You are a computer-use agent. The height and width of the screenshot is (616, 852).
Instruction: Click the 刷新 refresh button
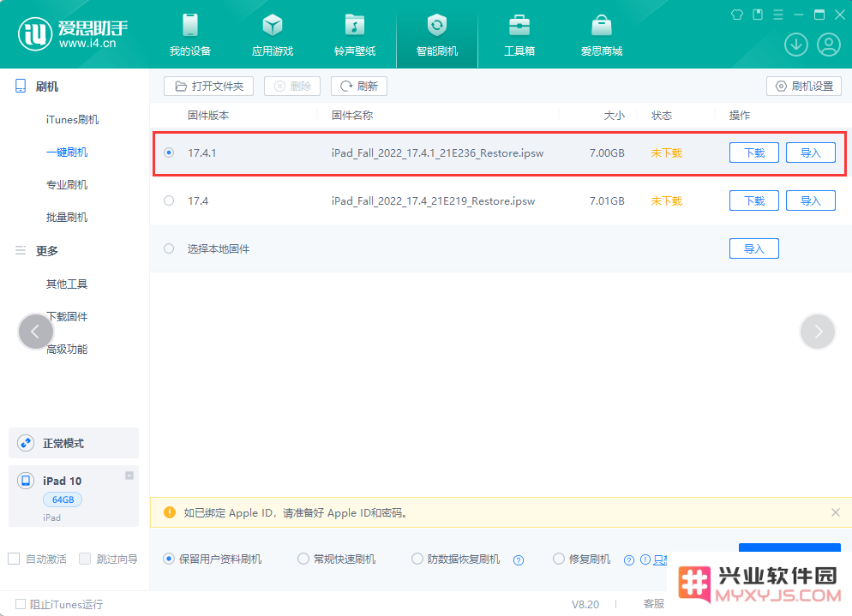click(x=358, y=87)
